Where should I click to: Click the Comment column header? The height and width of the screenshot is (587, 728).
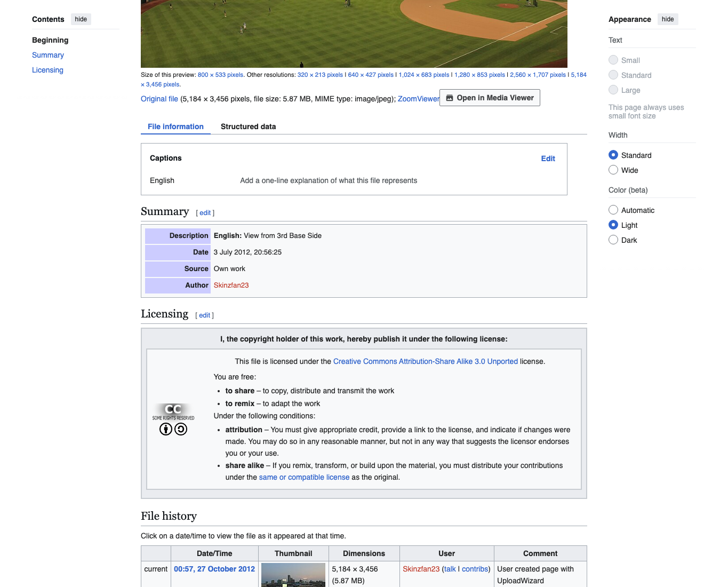click(x=540, y=553)
